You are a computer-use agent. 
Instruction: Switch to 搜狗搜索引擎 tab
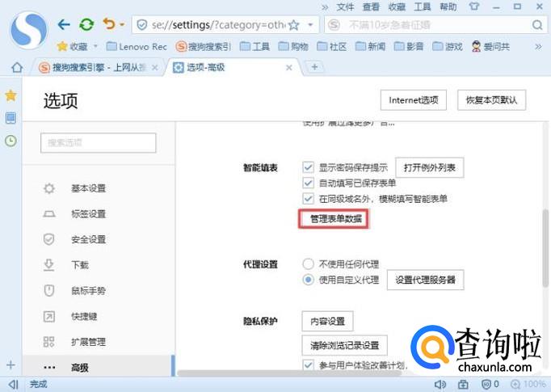pos(99,67)
